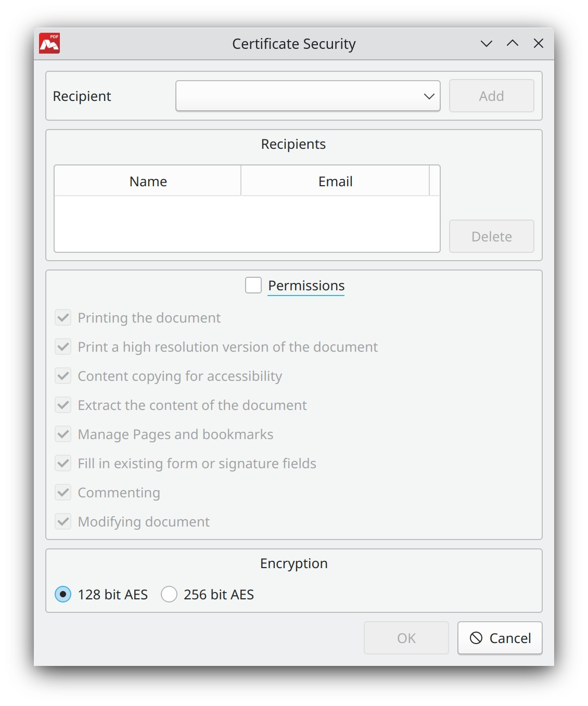
Task: Minimize the dialog with the down chevron
Action: click(487, 43)
